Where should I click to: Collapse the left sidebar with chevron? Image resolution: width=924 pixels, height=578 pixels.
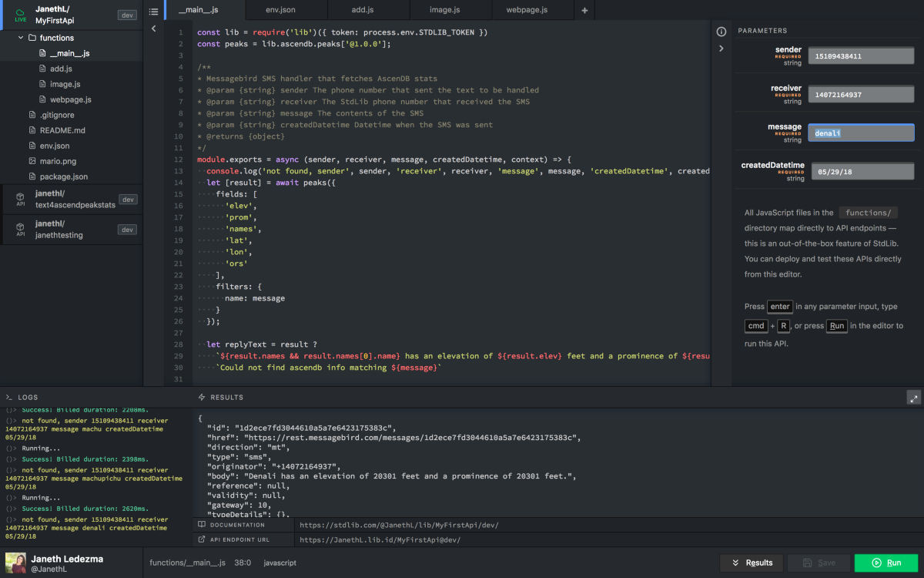pyautogui.click(x=153, y=29)
